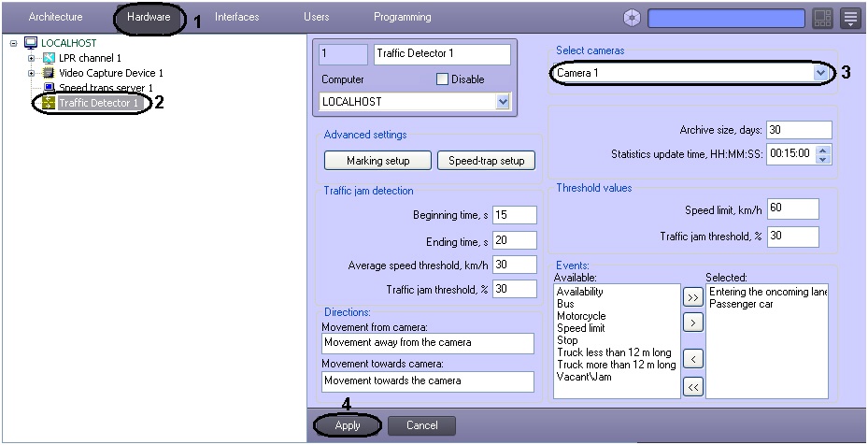Click the hexagon icon beside search field
The height and width of the screenshot is (445, 868).
(x=632, y=19)
